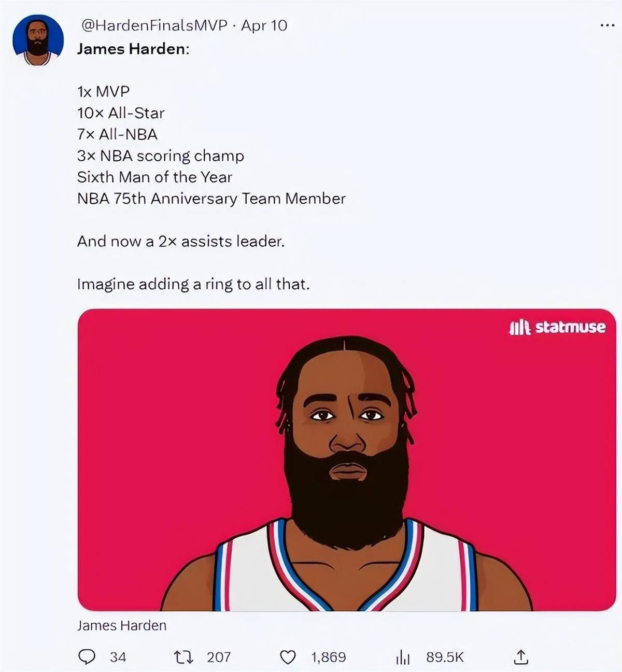The width and height of the screenshot is (622, 672).
Task: Click the 'Imagine adding a ring' line
Action: (193, 284)
